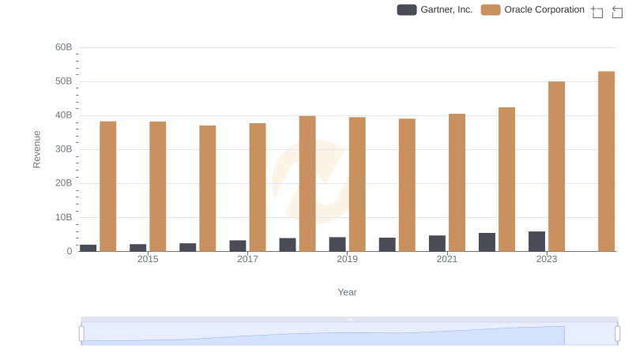The height and width of the screenshot is (364, 632).
Task: Click the Gartner dark legend swatch
Action: (x=407, y=9)
